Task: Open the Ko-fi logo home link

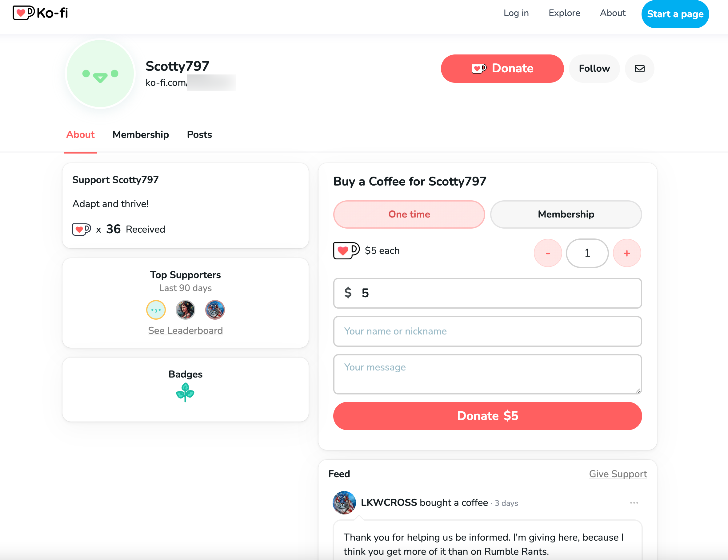Action: tap(40, 13)
